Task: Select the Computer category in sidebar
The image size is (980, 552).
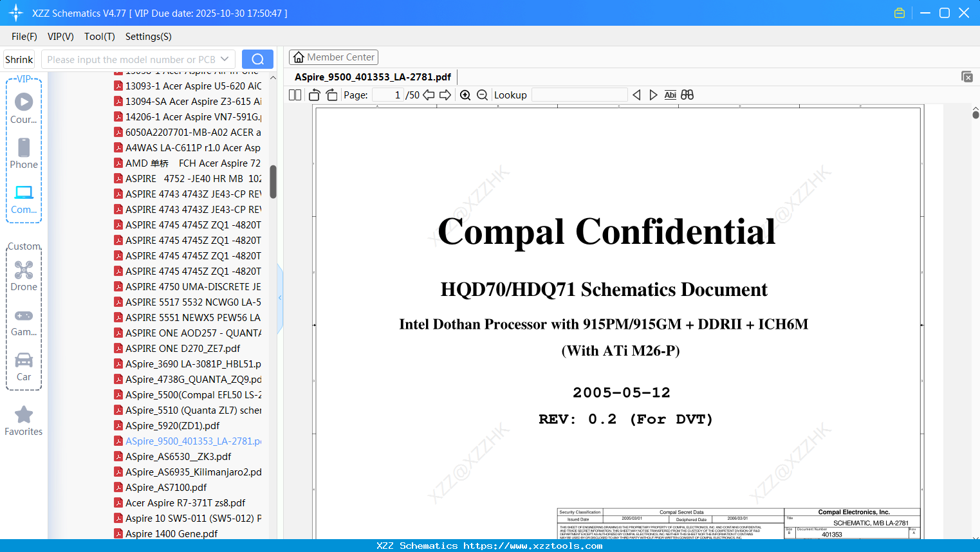Action: [24, 199]
